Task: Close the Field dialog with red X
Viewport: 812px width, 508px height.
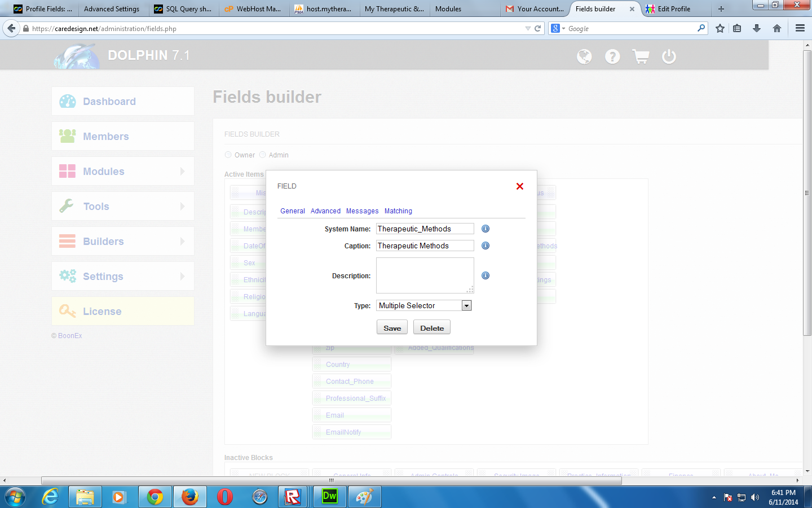Action: (520, 186)
